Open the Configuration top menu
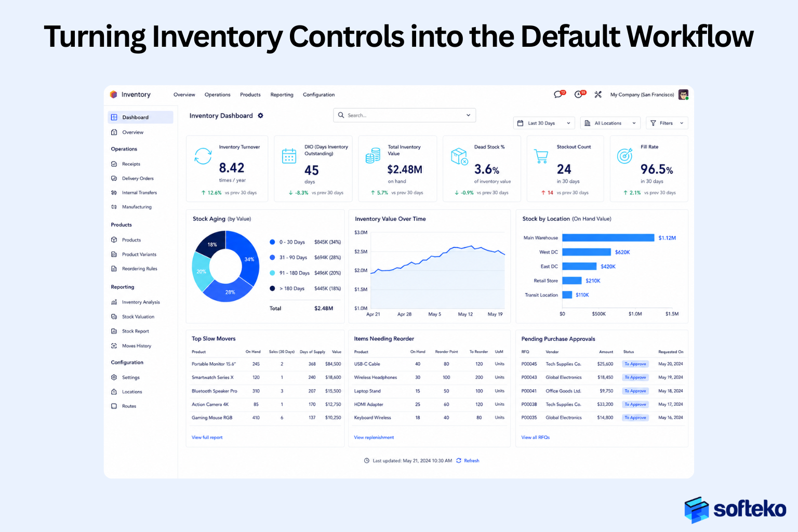The width and height of the screenshot is (798, 532). point(319,95)
